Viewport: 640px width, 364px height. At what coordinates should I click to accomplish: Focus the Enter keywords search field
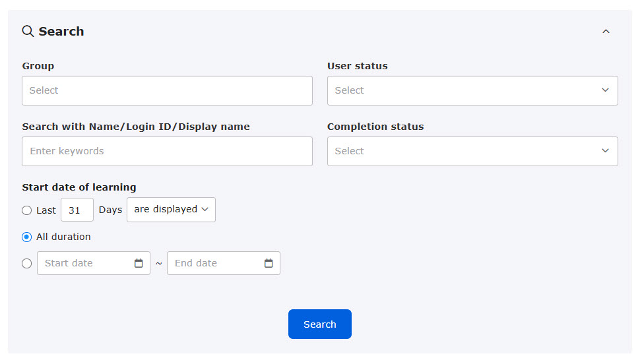tap(167, 152)
